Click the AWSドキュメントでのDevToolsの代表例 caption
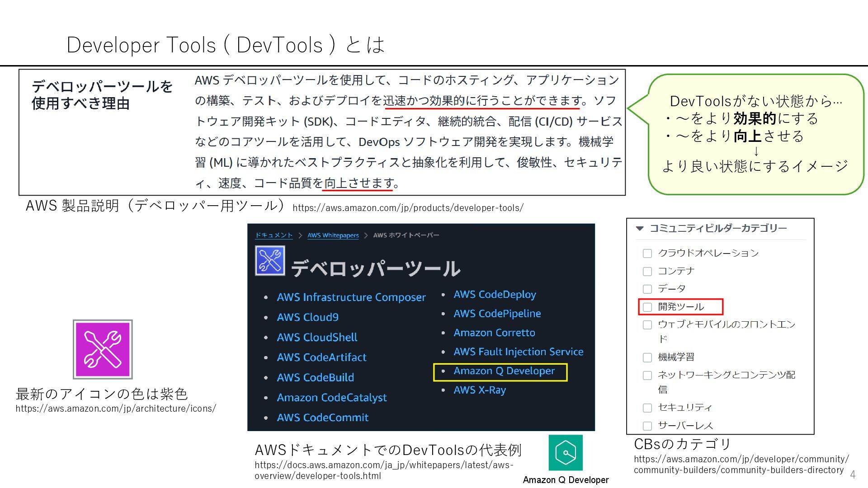The height and width of the screenshot is (488, 868). click(x=388, y=450)
